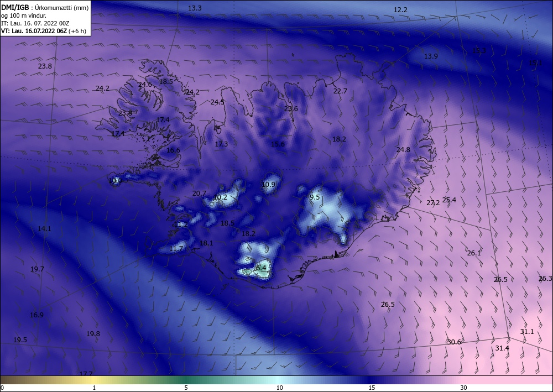The width and height of the screenshot is (553, 392).
Task: Click the 13.9 map value
Action: pos(431,56)
